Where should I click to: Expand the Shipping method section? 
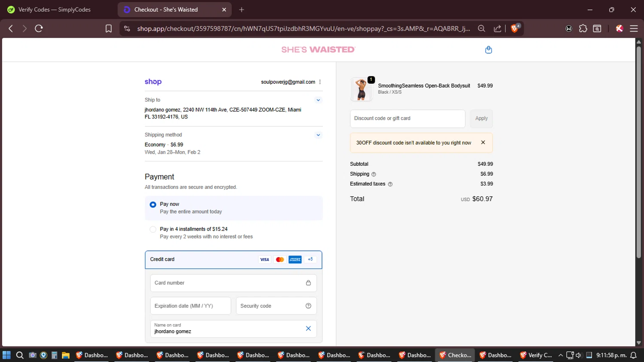(x=318, y=135)
